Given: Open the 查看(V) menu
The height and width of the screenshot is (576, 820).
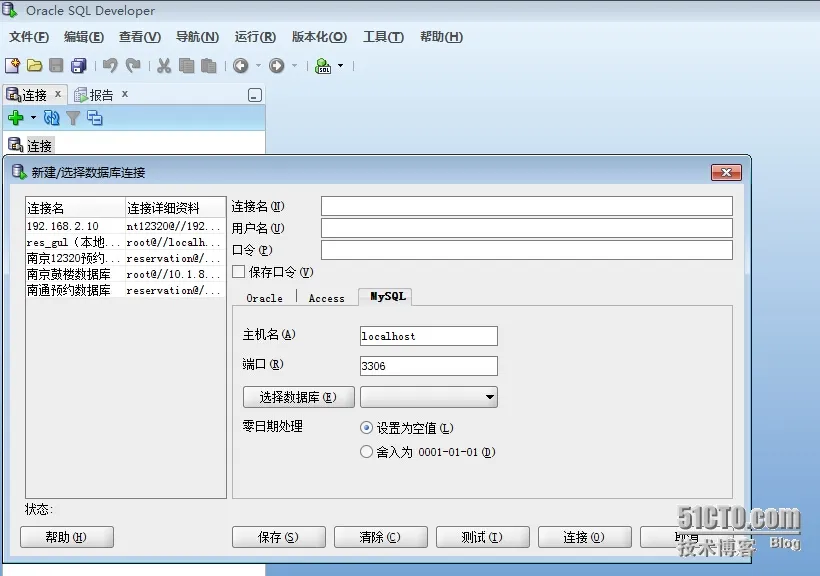Looking at the screenshot, I should 140,37.
